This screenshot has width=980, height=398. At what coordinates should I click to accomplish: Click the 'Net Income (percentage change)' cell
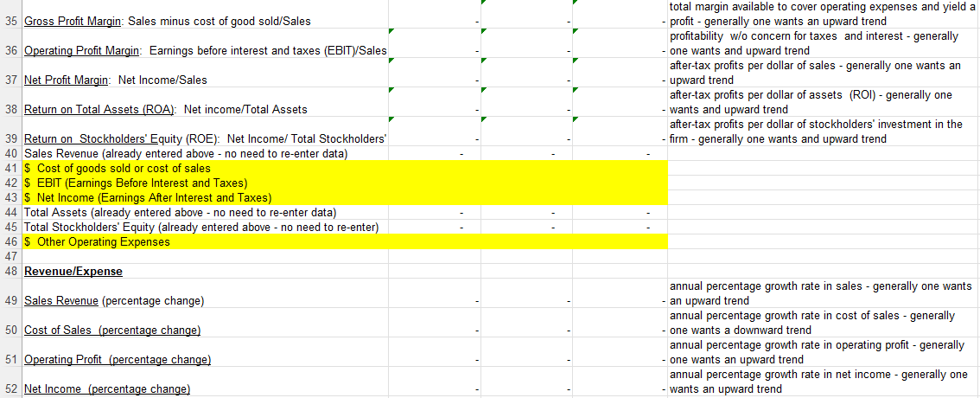coord(205,382)
